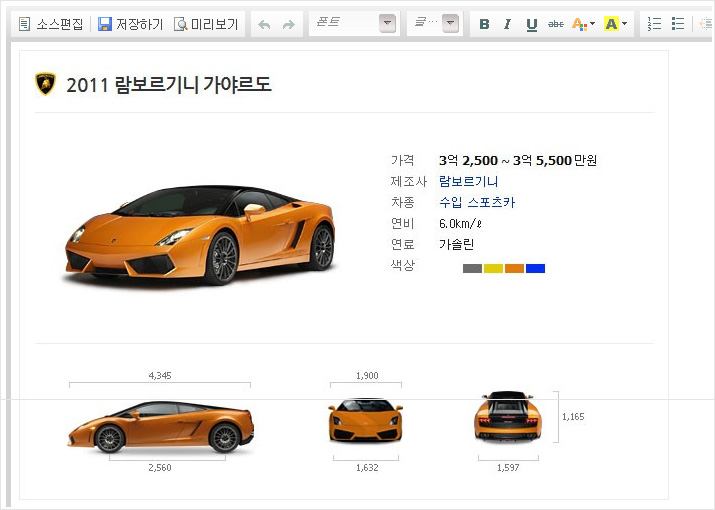Open the highlight color dropdown arrow
The height and width of the screenshot is (510, 715).
point(624,24)
